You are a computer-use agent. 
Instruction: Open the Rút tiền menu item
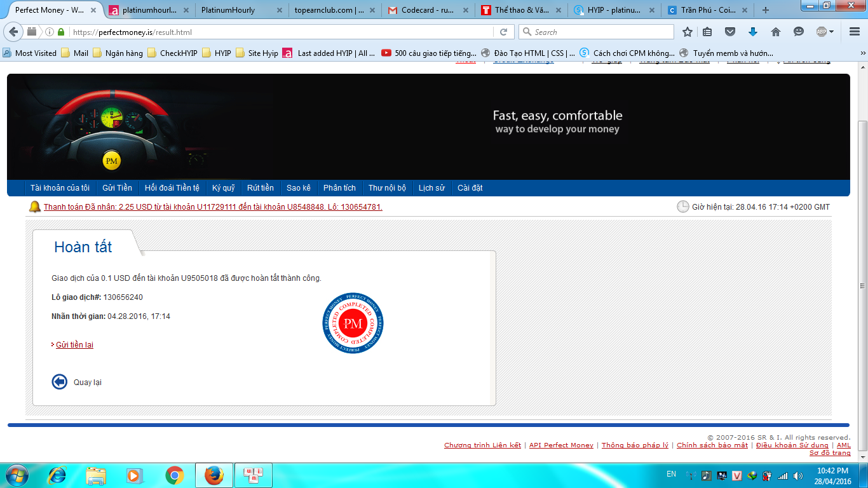point(261,188)
